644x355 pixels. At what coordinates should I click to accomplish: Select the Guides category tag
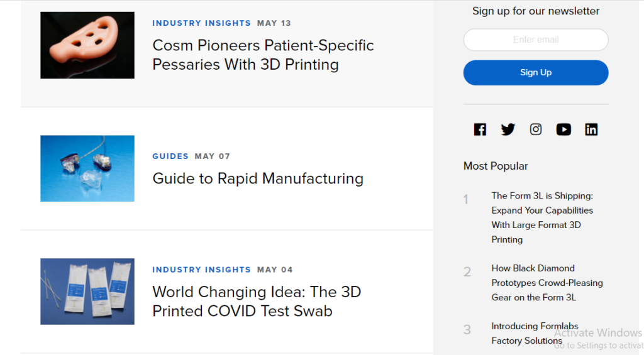pyautogui.click(x=170, y=156)
